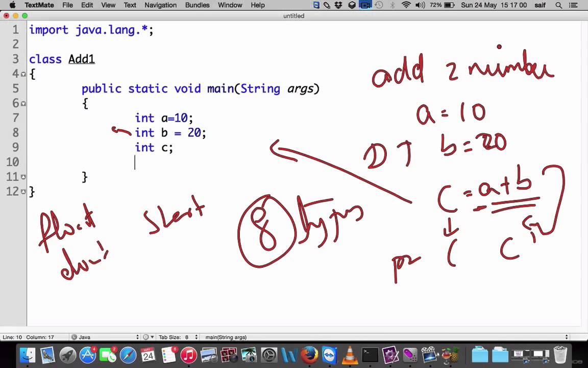Viewport: 588px width, 368px height.
Task: Open Safari from the Dock
Action: 128,355
